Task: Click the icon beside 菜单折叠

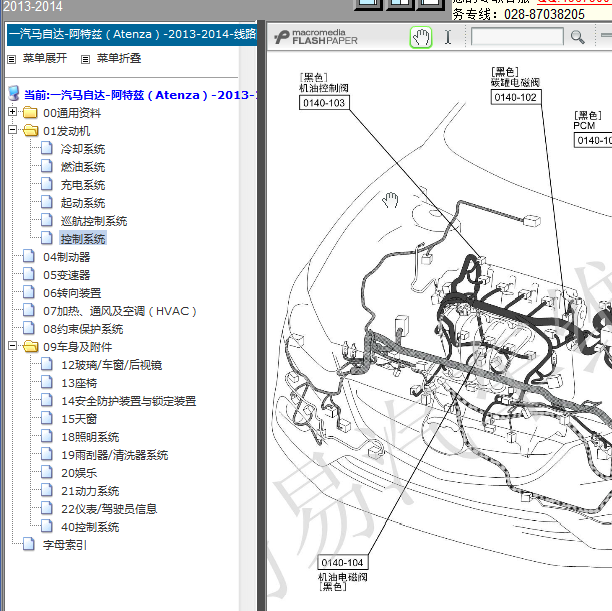Action: pyautogui.click(x=85, y=59)
